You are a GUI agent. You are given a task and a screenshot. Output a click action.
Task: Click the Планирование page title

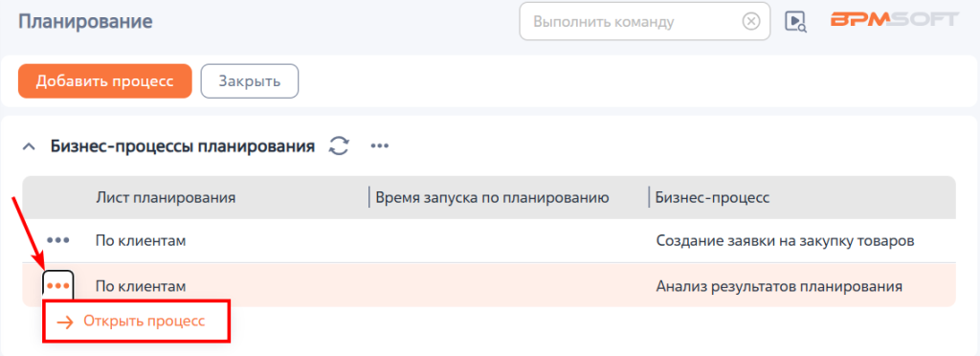[x=85, y=22]
